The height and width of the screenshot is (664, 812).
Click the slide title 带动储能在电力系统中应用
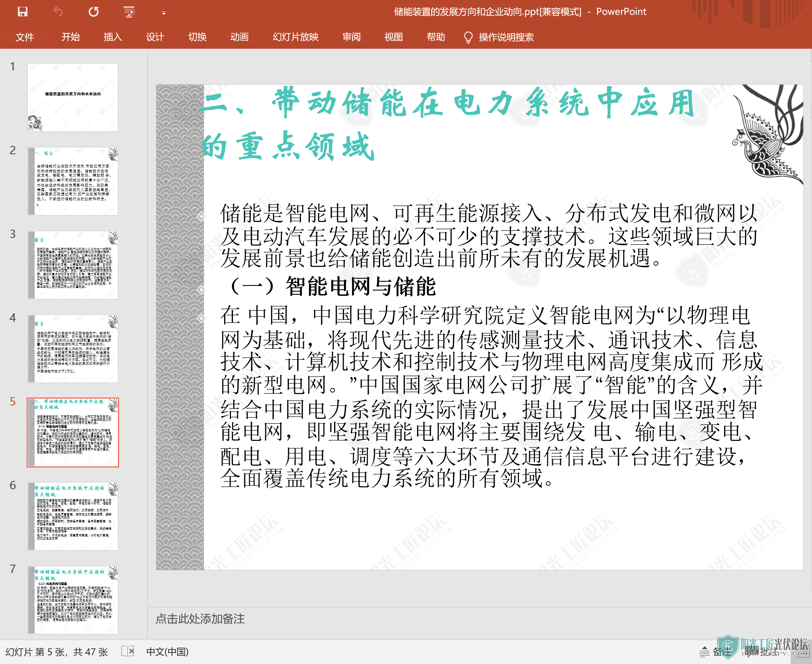click(447, 123)
